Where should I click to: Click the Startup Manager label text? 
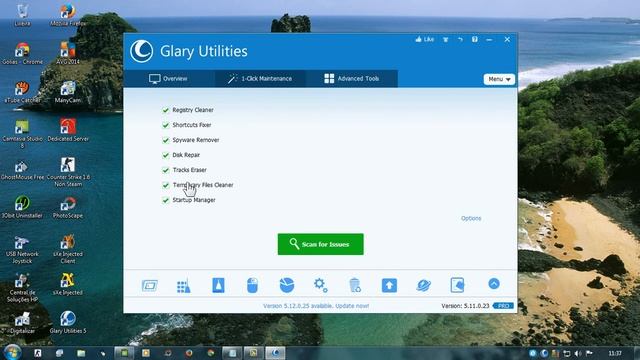194,200
